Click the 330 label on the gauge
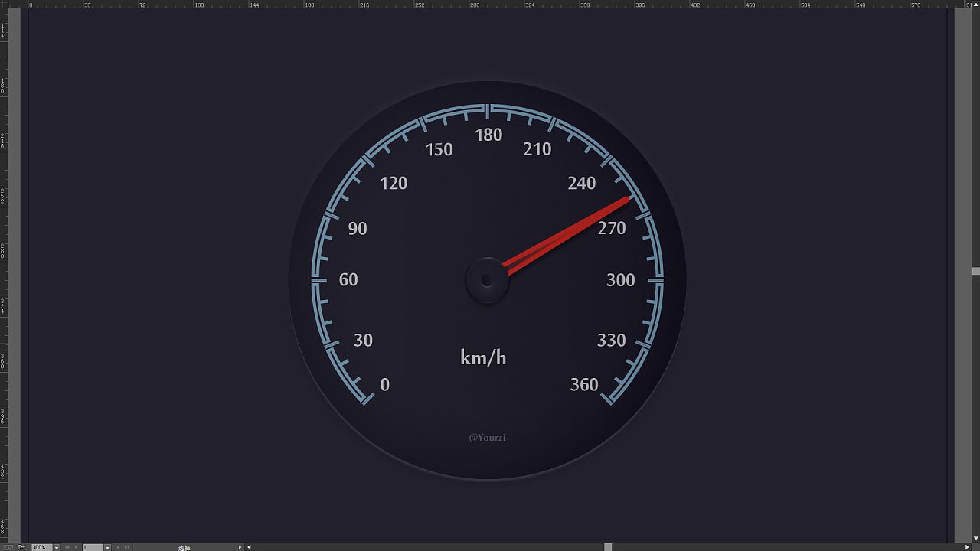Image resolution: width=980 pixels, height=551 pixels. tap(612, 341)
